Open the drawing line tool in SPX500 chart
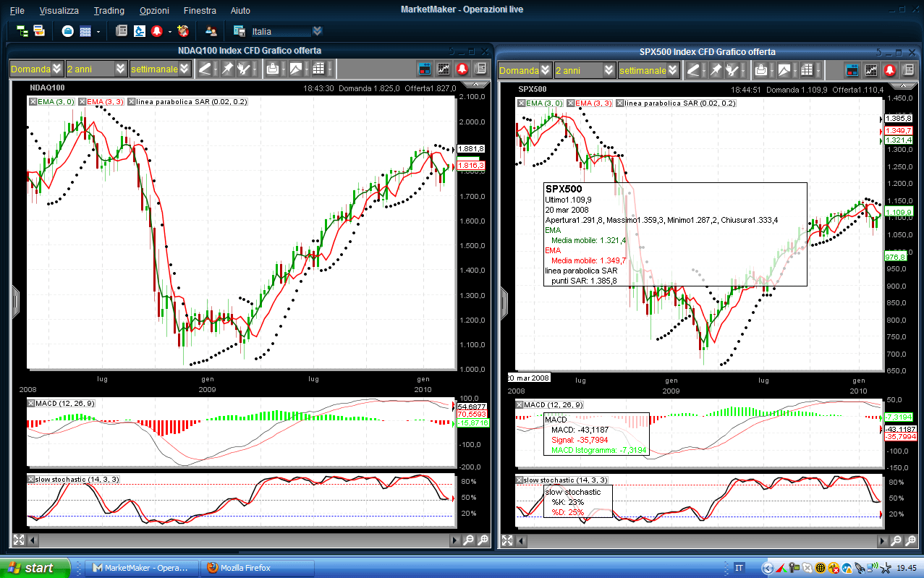Viewport: 924px width, 578px height. click(x=694, y=69)
